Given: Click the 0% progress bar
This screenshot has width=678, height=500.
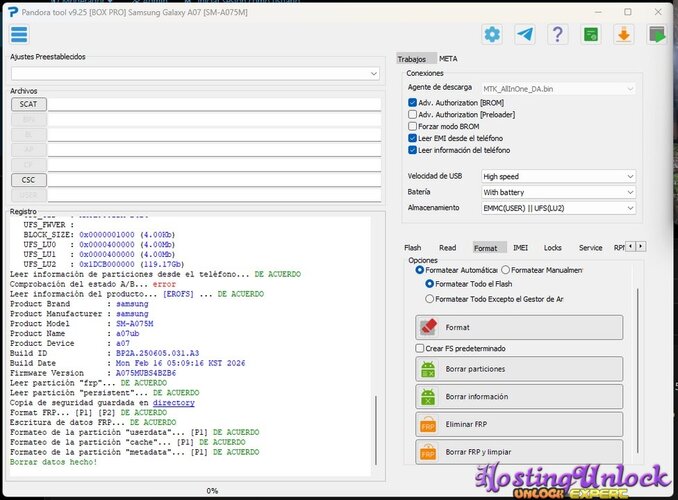Looking at the screenshot, I should [212, 490].
